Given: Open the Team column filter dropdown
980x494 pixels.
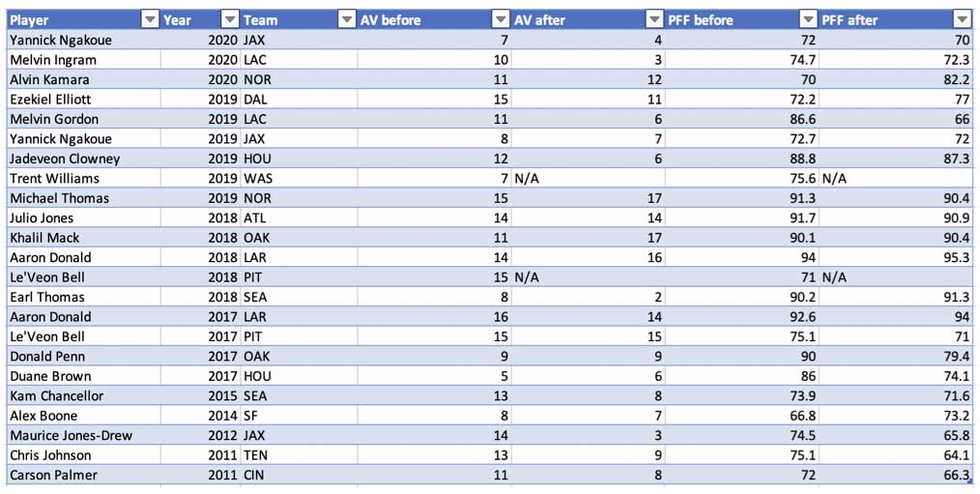Looking at the screenshot, I should 347,20.
